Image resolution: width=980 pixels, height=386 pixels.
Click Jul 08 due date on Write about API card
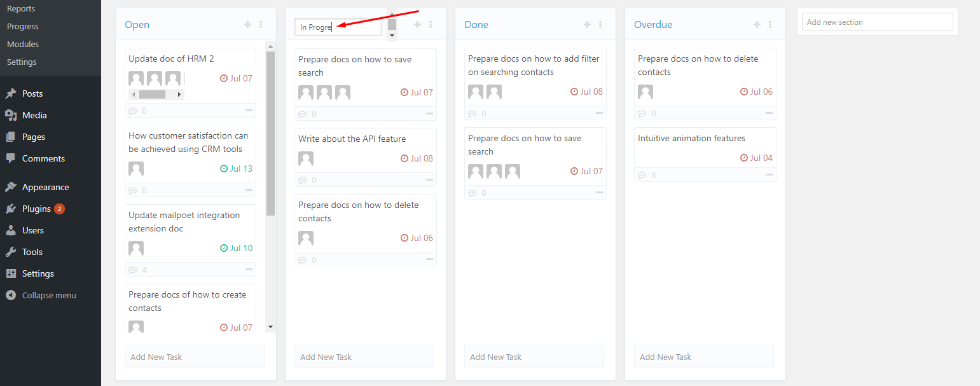(x=417, y=158)
